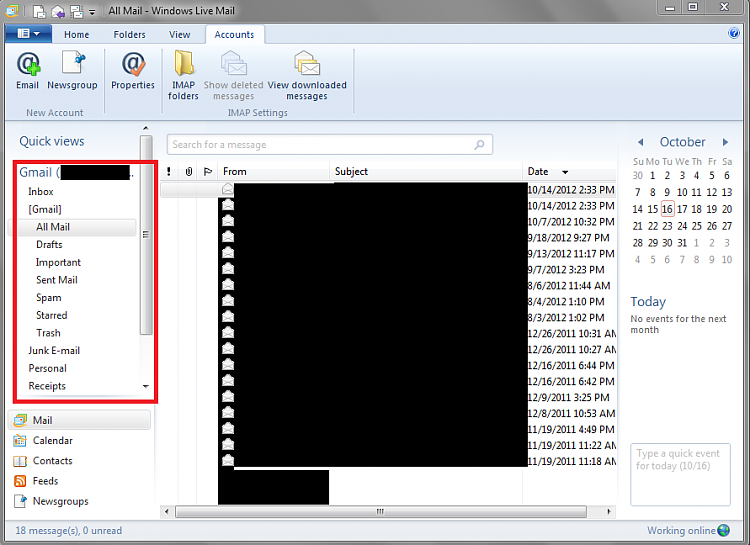
Task: Switch to the View tab
Action: pos(179,34)
